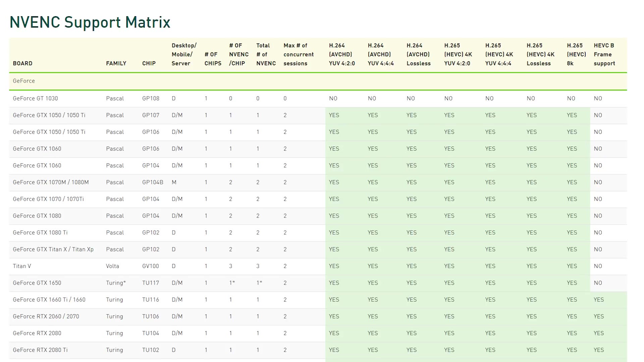This screenshot has width=644, height=362.
Task: Select the Titan V board name
Action: (x=22, y=266)
